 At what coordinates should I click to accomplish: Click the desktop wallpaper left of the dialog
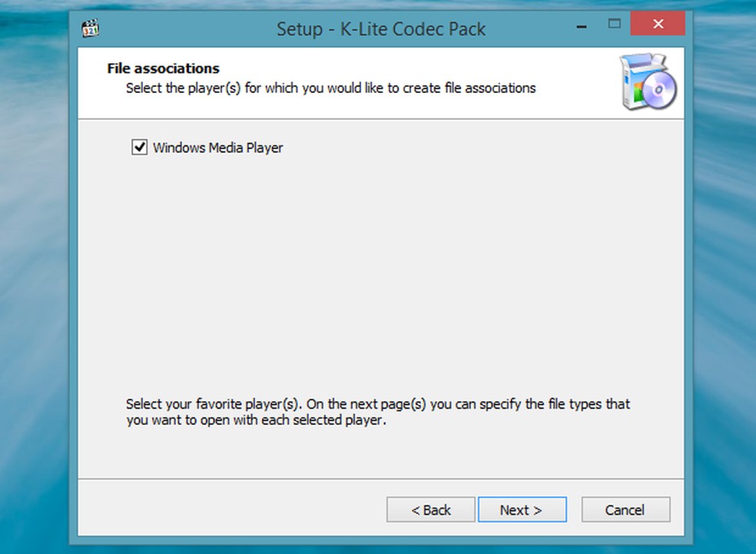(35, 277)
